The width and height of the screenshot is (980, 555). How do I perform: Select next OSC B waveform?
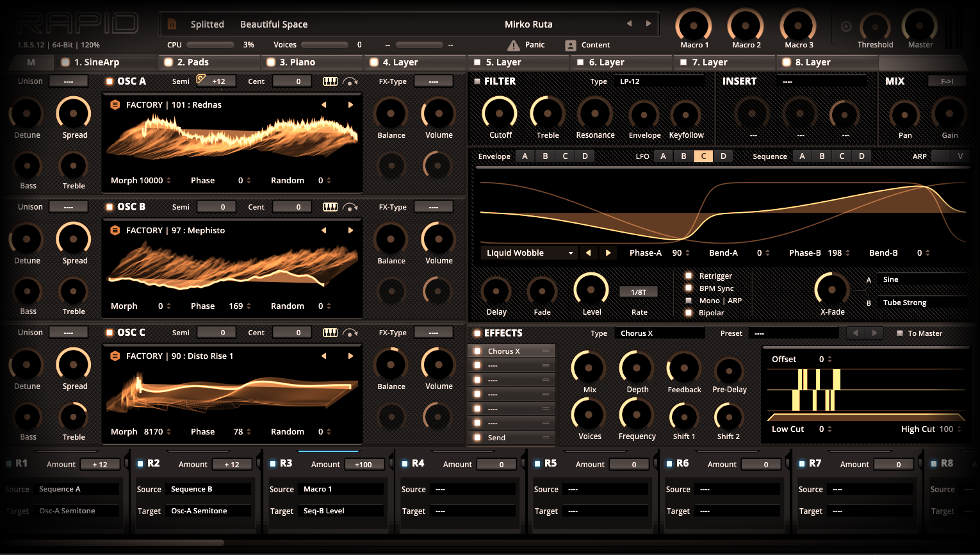pos(350,230)
